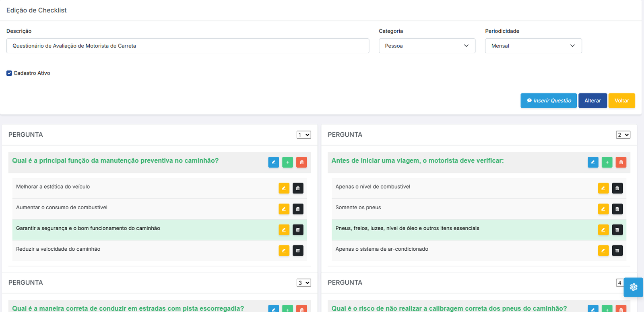Delete answer 'Aumentar o consumo de combustível'

[x=298, y=209]
